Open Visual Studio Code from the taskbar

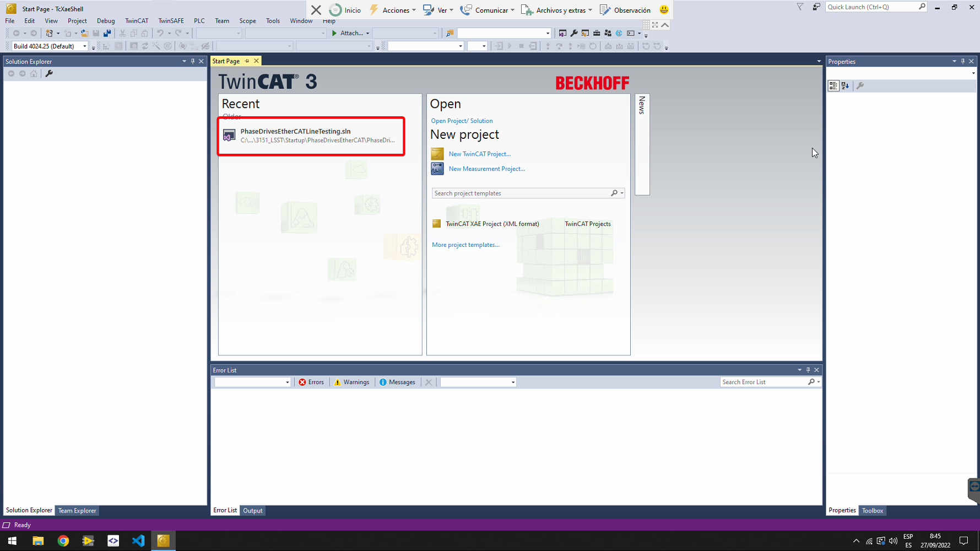(138, 541)
